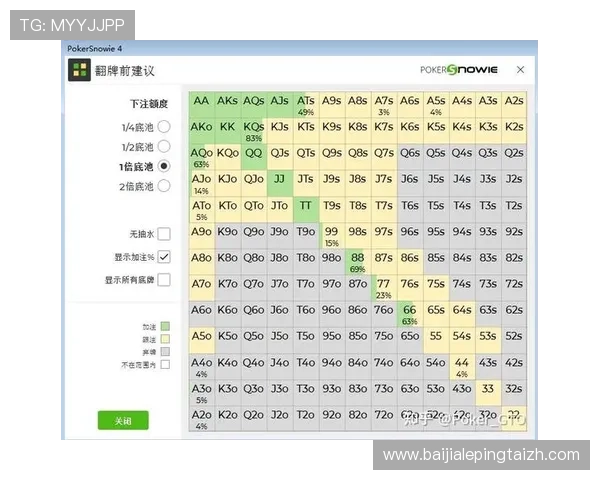Click the 65s hand cell

(436, 314)
